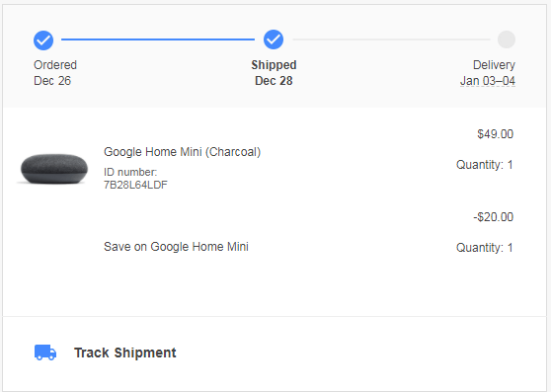This screenshot has height=392, width=551.
Task: Click the Google Home Mini product image
Action: click(x=53, y=168)
